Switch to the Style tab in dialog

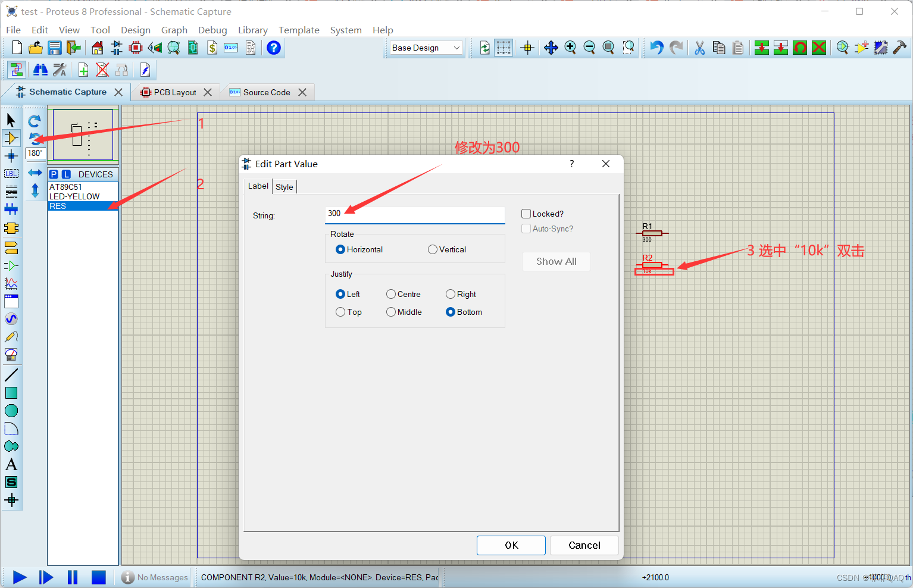click(284, 187)
